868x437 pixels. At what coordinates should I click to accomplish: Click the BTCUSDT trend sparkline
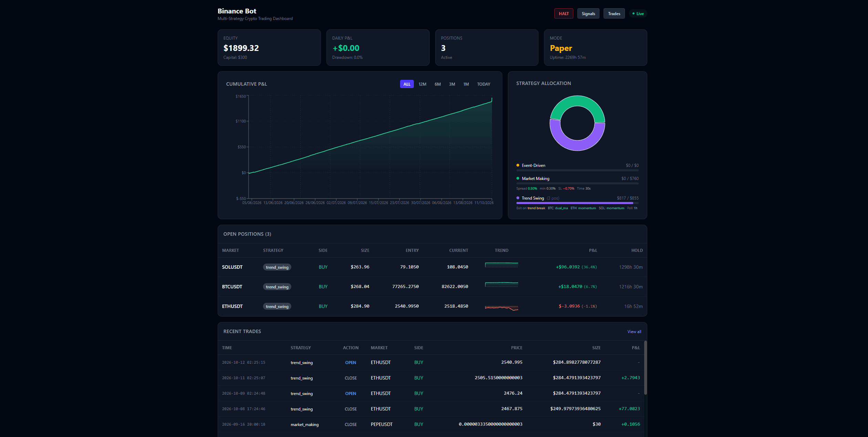tap(502, 285)
